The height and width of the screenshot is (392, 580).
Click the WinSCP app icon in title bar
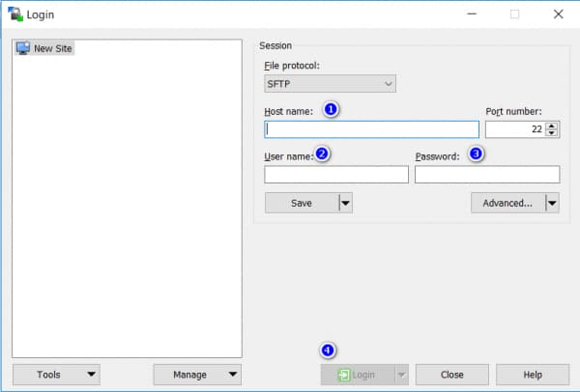point(15,14)
